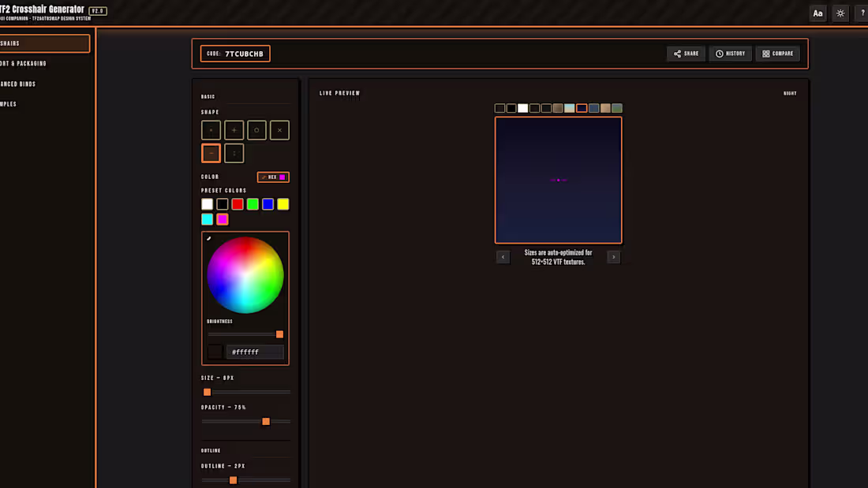Click the Aa font size icon
Viewport: 868px width, 488px height.
(817, 13)
